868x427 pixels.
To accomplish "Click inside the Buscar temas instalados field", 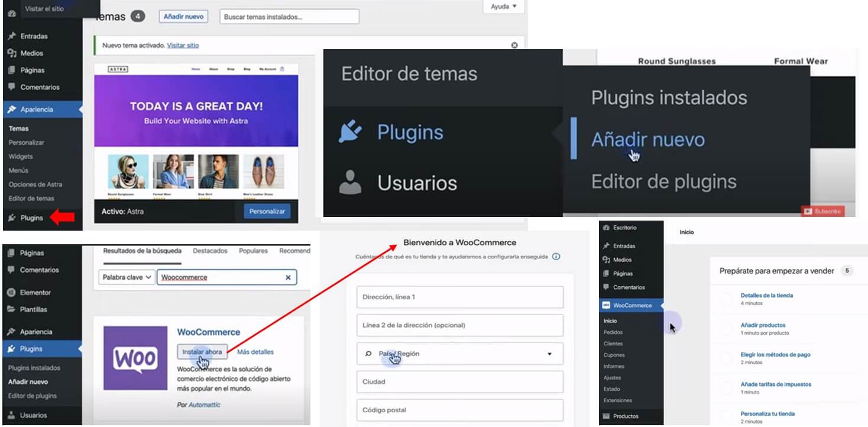I will [289, 16].
